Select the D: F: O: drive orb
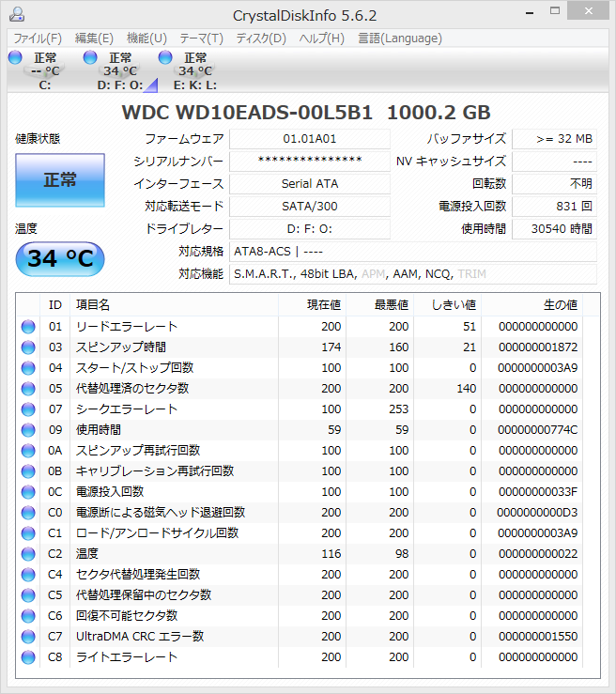616x694 pixels. 90,58
